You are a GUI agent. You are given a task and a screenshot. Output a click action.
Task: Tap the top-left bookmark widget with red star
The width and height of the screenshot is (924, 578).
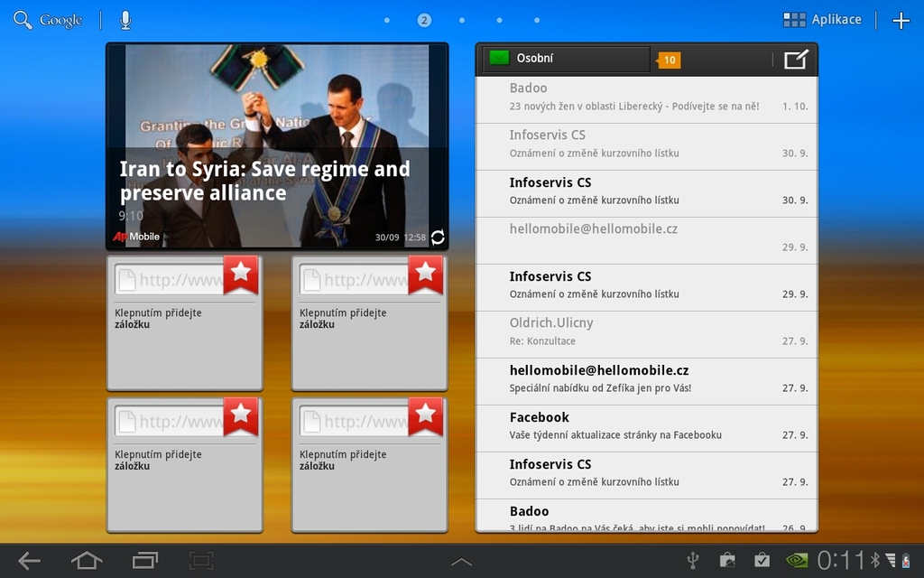click(184, 322)
